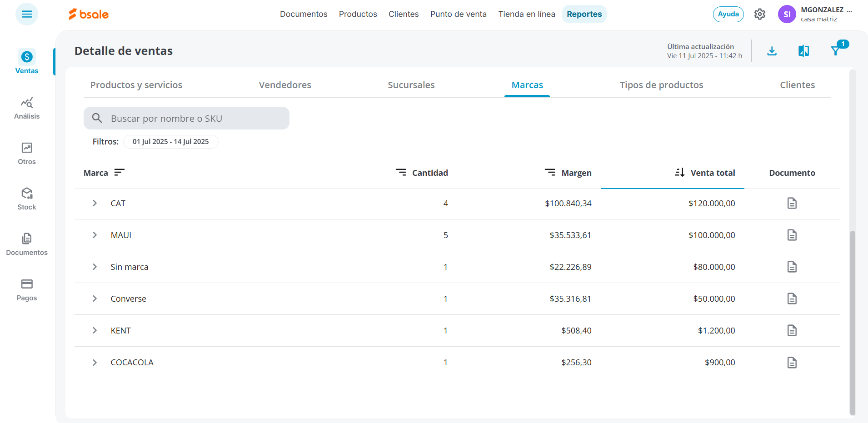
Task: Click the Documento column header
Action: [x=792, y=173]
